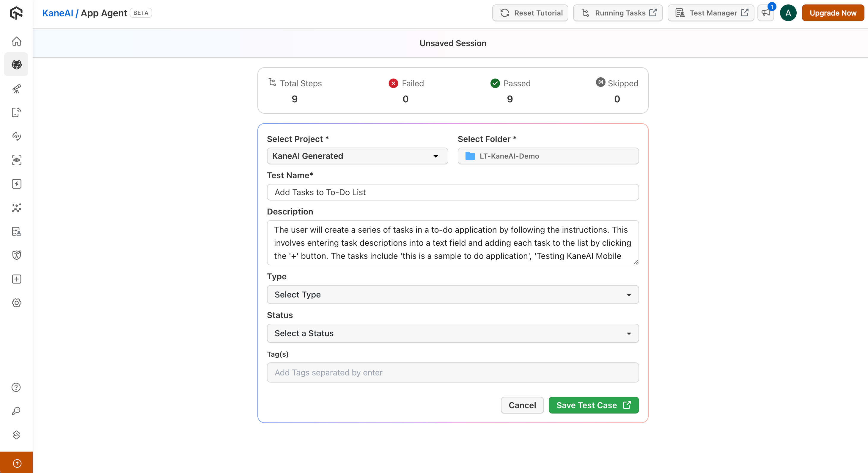868x473 pixels.
Task: Click the Save Test Case button
Action: 593,405
